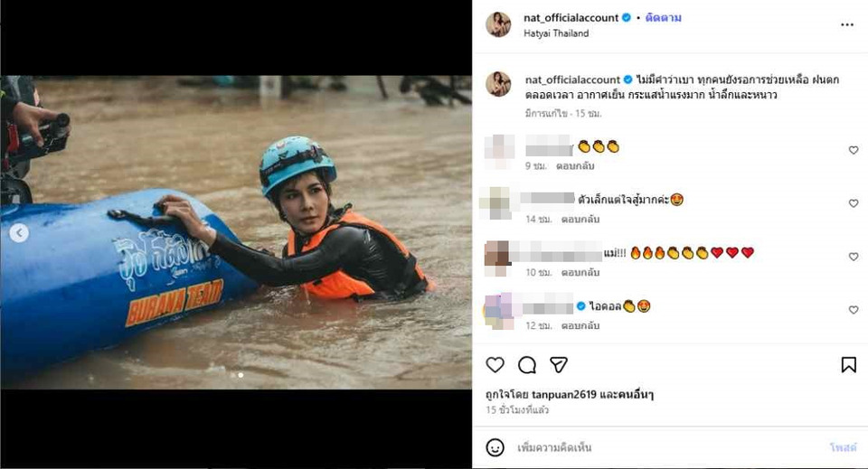The image size is (868, 469).
Task: Open emoji picker in comment field
Action: click(495, 447)
